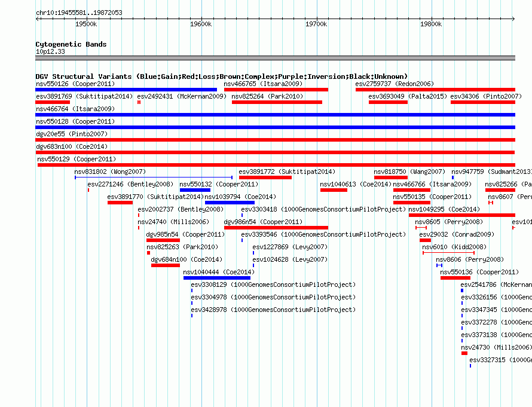Open nsv550129 (Cooper2011) loss variant label
The width and height of the screenshot is (532, 407).
click(x=77, y=159)
